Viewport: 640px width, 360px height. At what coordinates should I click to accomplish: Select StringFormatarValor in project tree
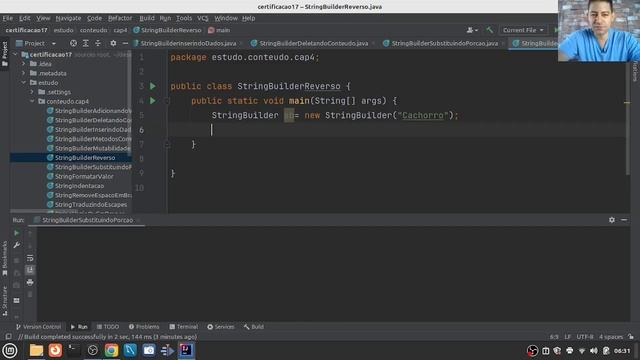click(84, 176)
